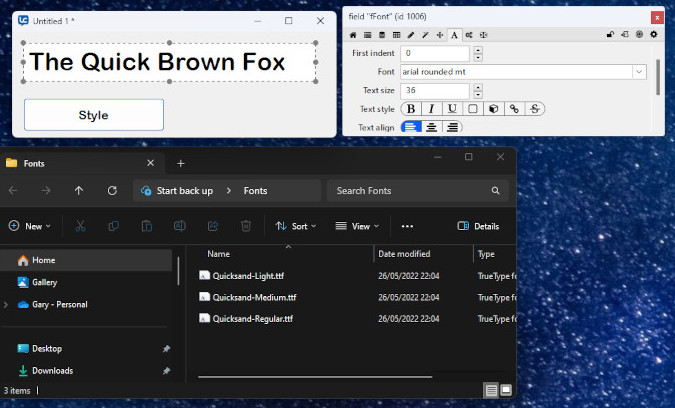Viewport: 675px width, 408px height.
Task: Refresh the Fonts folder view
Action: coord(112,190)
